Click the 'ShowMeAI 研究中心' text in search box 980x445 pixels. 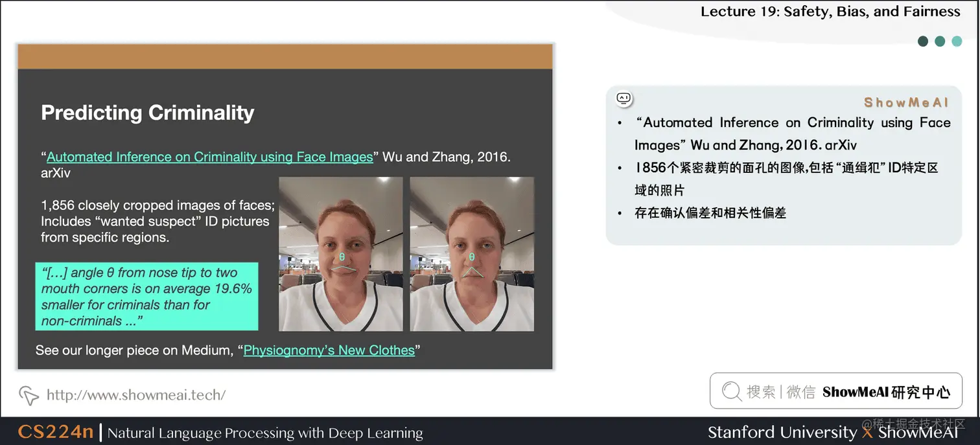pyautogui.click(x=886, y=392)
